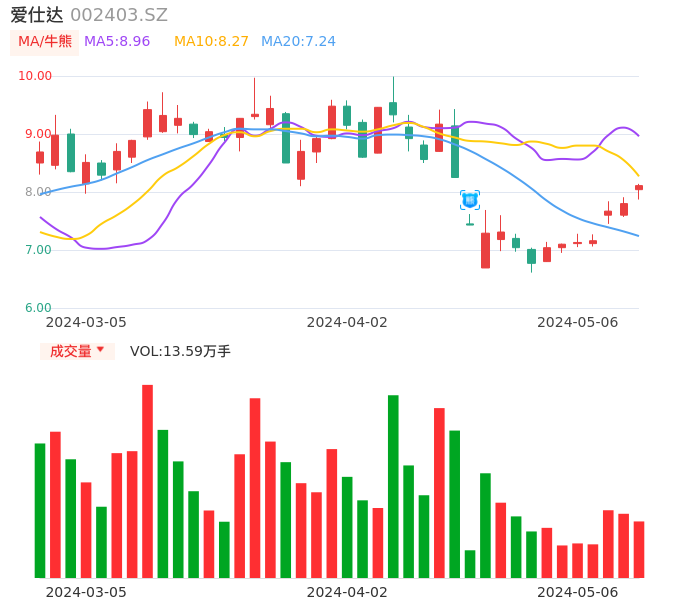Click the 2024-04-02 date on price chart axis
Viewport: 686px width, 606px height.
(x=346, y=322)
